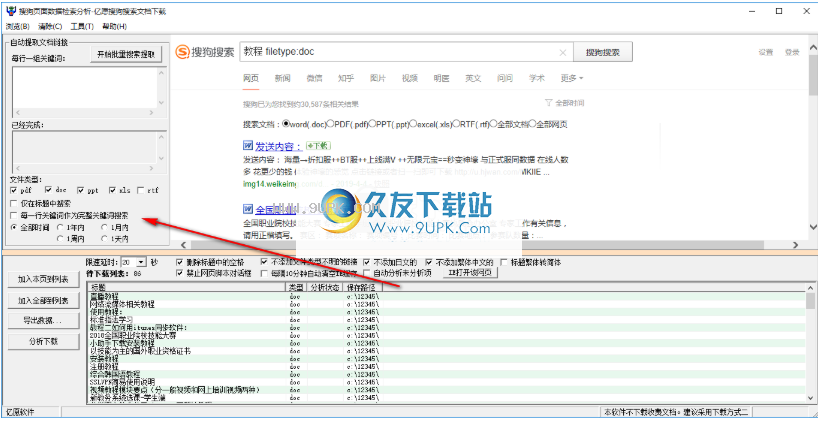Enable the rtf file type checkbox
Screen dimensions: 818x422
pos(140,190)
